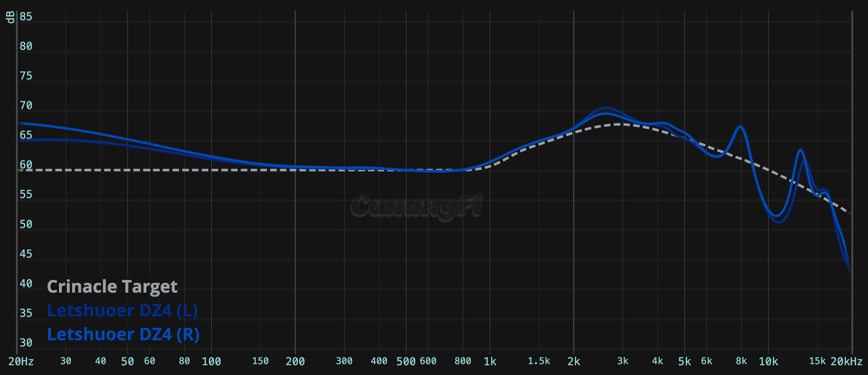Click the 85 dB axis label

point(26,17)
